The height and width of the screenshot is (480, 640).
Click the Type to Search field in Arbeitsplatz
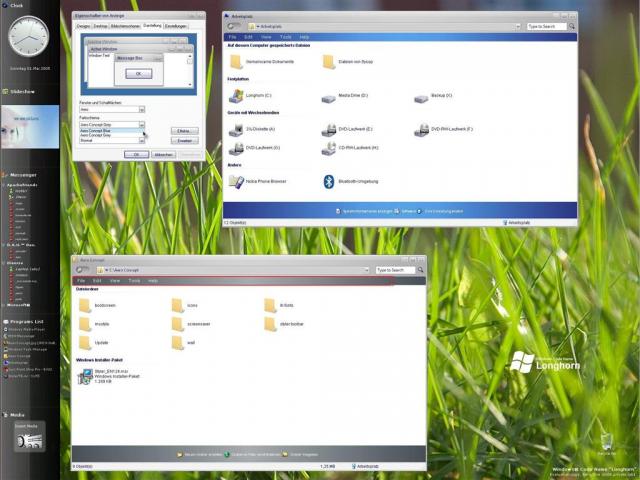547,26
